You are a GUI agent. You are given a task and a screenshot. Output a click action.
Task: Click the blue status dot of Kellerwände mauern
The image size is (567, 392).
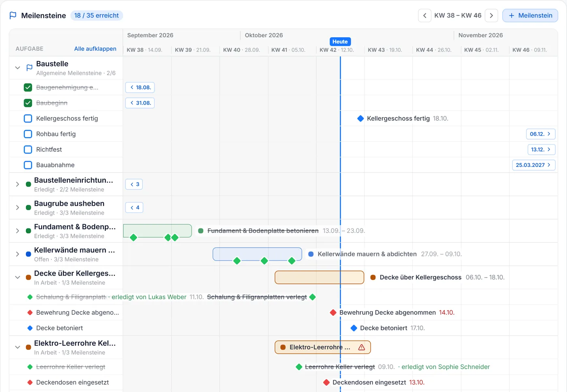28,254
